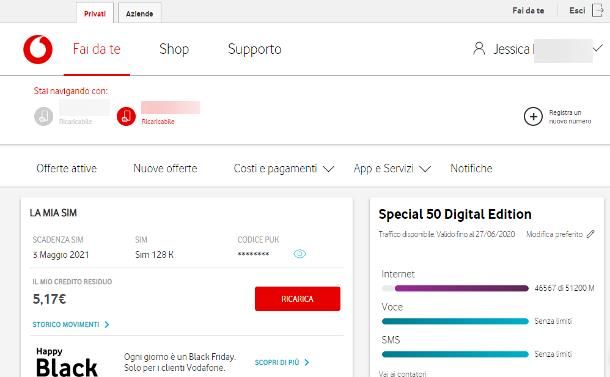Click the plus icon to register new number
Image resolution: width=610 pixels, height=377 pixels.
point(533,116)
